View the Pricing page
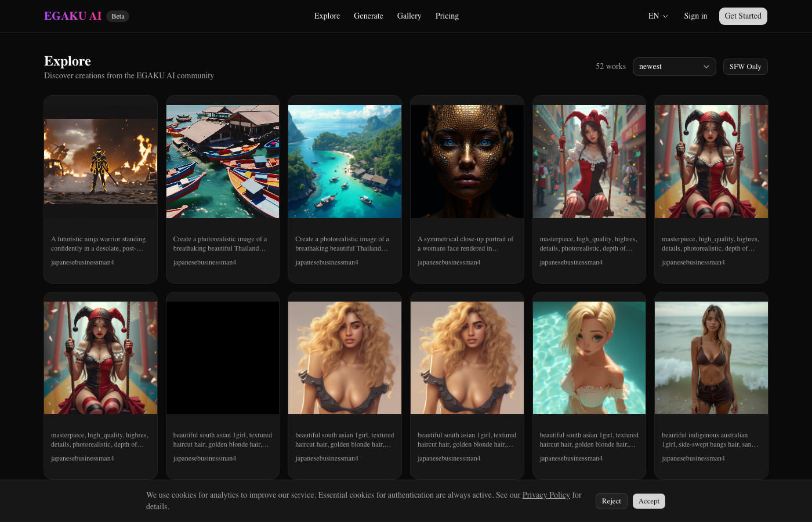The height and width of the screenshot is (522, 812). pos(447,16)
